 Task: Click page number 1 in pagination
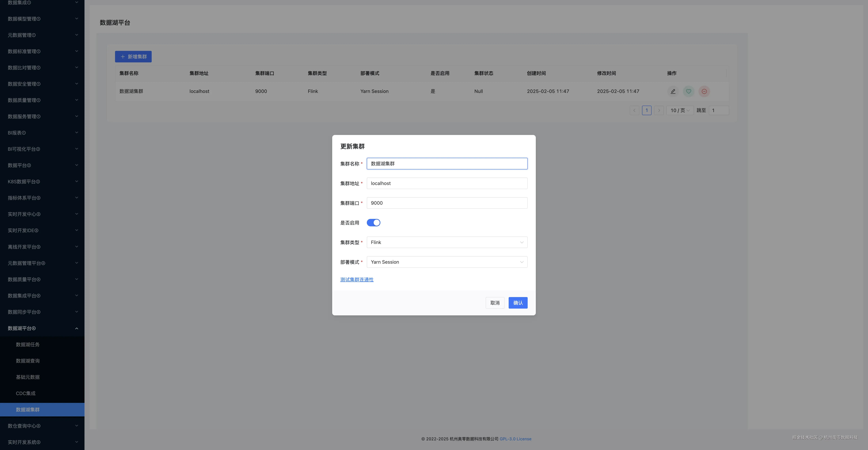(647, 111)
